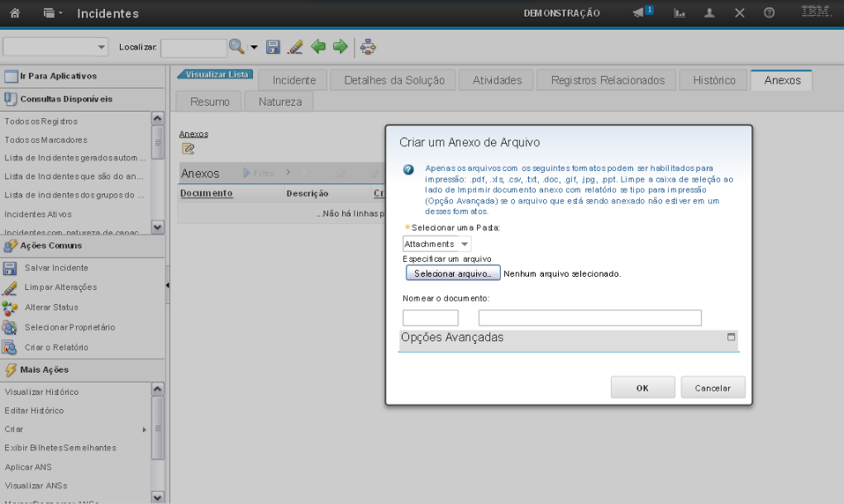Image resolution: width=844 pixels, height=504 pixels.
Task: Click the search magnifier icon next to Localizar
Action: coord(236,47)
